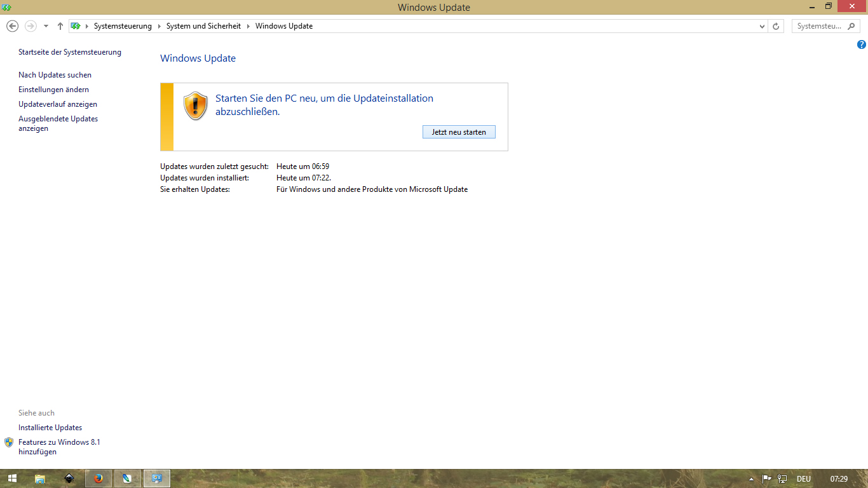The width and height of the screenshot is (868, 488).
Task: Click the shield icon beside Features zu Windows 8.1
Action: (x=9, y=442)
